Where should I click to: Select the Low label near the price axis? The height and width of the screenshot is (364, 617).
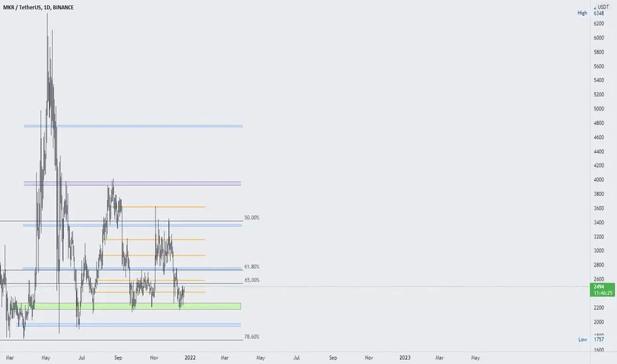pyautogui.click(x=583, y=340)
